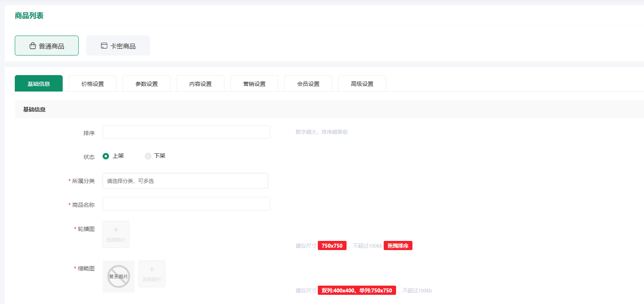Screen dimensions: 644x304
Task: Click the card icon on 卡密商品
Action: [104, 46]
